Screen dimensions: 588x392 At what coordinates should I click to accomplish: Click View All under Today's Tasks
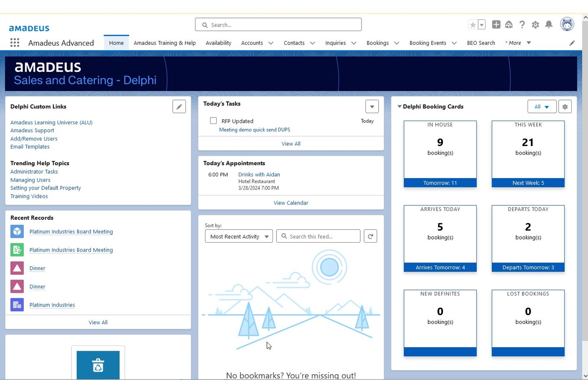coord(291,144)
